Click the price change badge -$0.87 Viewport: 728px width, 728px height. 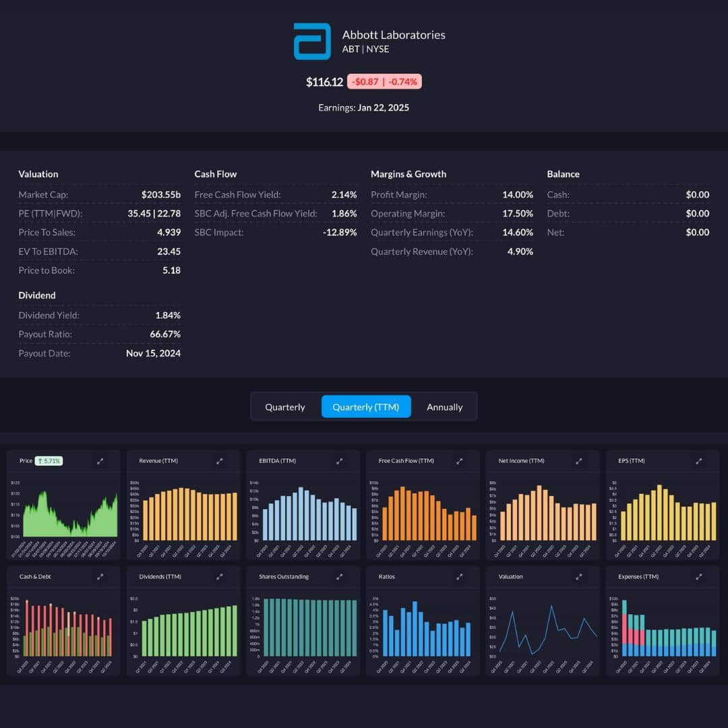384,82
